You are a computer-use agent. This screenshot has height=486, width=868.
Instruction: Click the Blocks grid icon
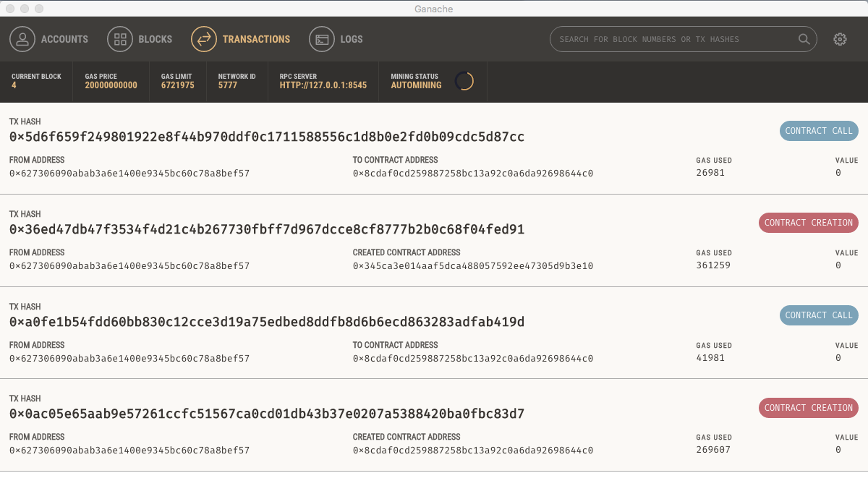120,39
